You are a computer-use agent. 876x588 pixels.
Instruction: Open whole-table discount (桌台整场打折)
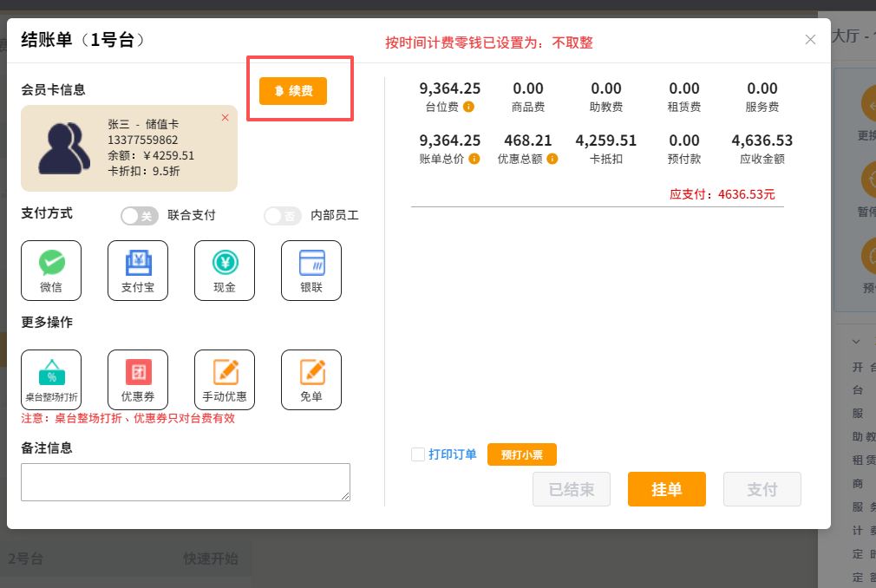pyautogui.click(x=51, y=379)
